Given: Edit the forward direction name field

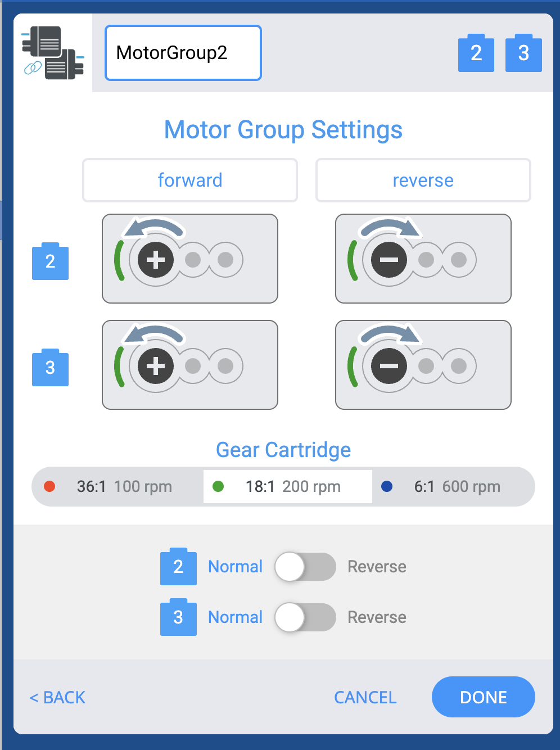Looking at the screenshot, I should point(190,180).
